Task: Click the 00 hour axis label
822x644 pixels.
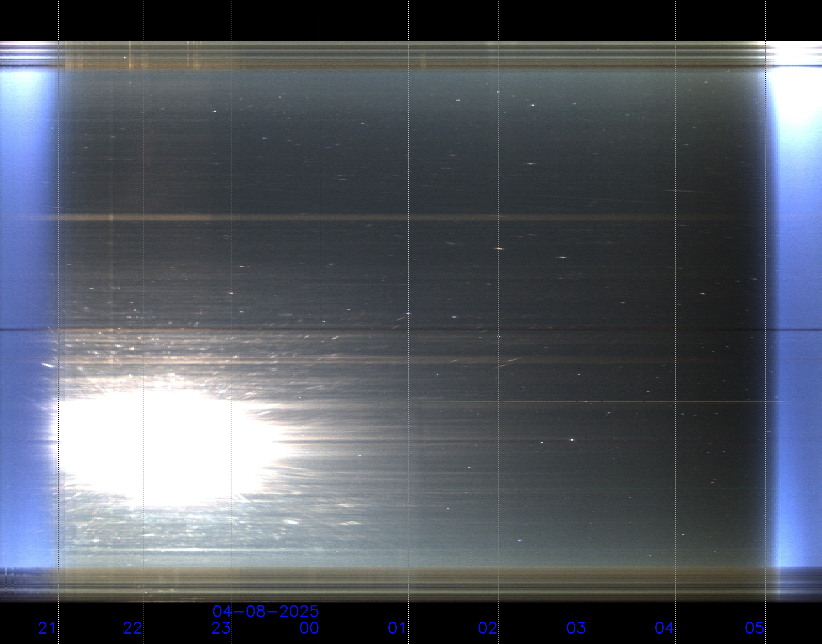Action: (x=309, y=628)
